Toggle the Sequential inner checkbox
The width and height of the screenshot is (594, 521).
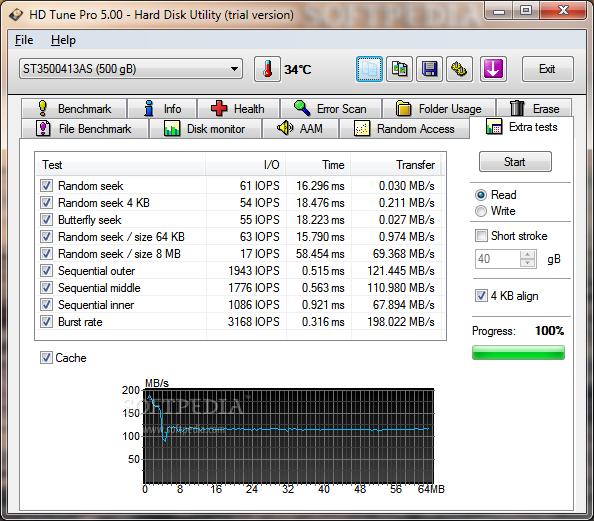(46, 305)
